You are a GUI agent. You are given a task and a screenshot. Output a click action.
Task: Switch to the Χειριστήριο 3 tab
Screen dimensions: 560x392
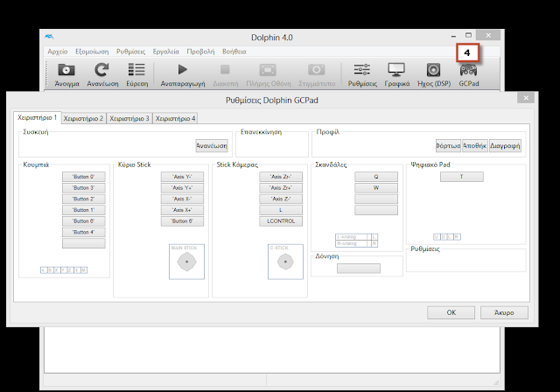tap(129, 118)
